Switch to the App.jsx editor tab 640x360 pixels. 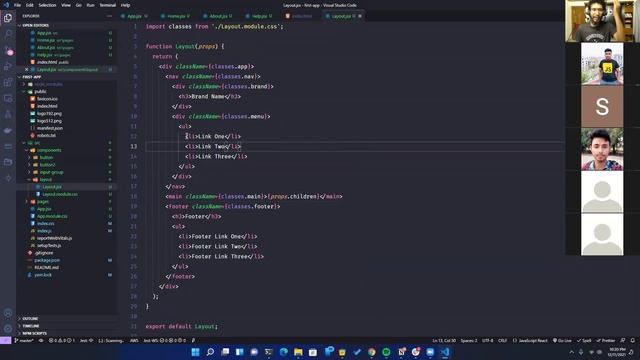pyautogui.click(x=135, y=16)
